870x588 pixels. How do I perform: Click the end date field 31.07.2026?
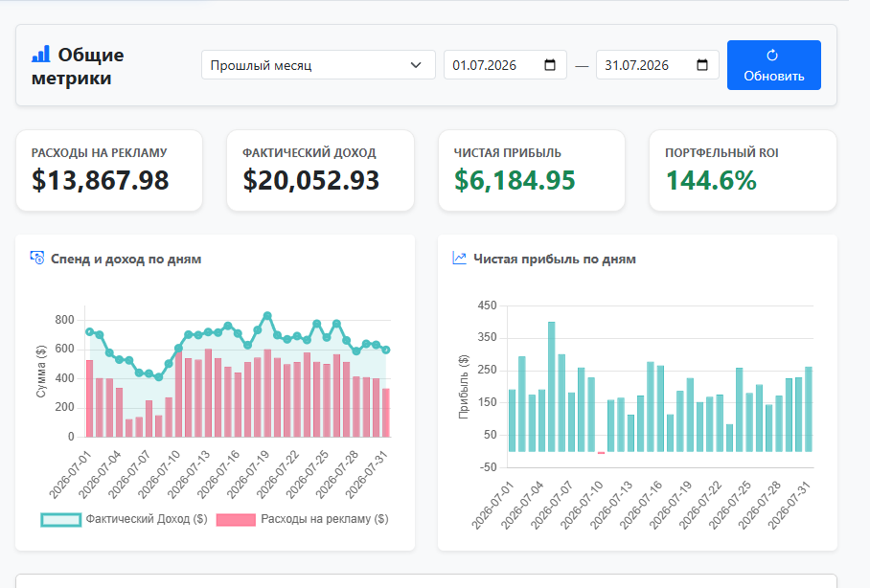657,65
